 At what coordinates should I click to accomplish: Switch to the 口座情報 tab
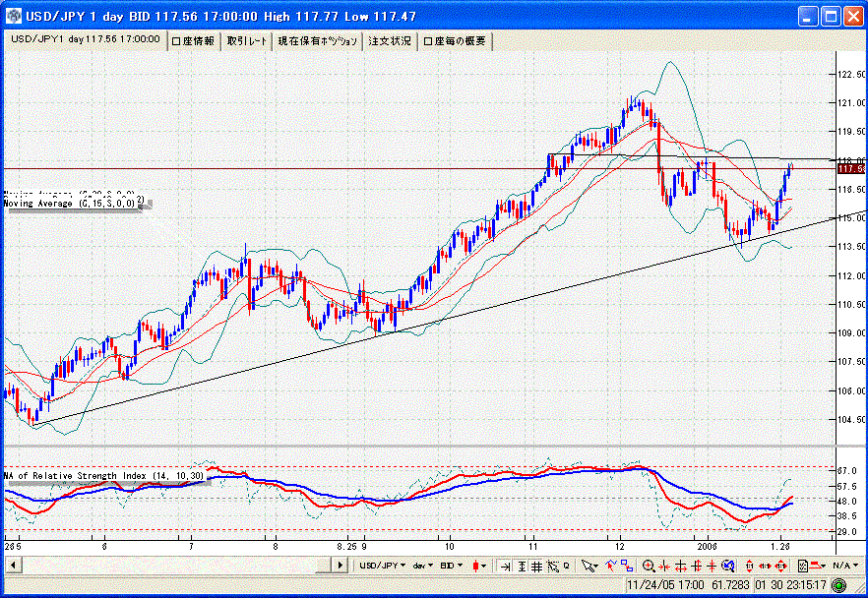click(193, 41)
